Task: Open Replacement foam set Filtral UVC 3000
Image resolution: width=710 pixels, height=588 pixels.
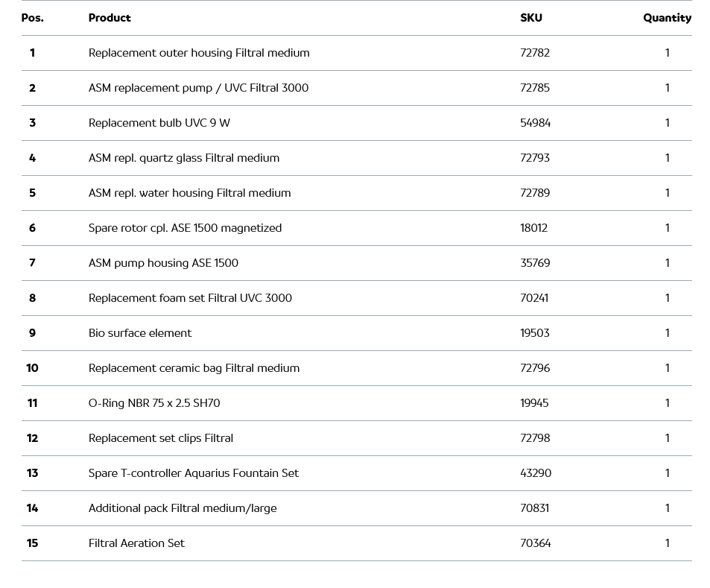Action: pyautogui.click(x=190, y=298)
